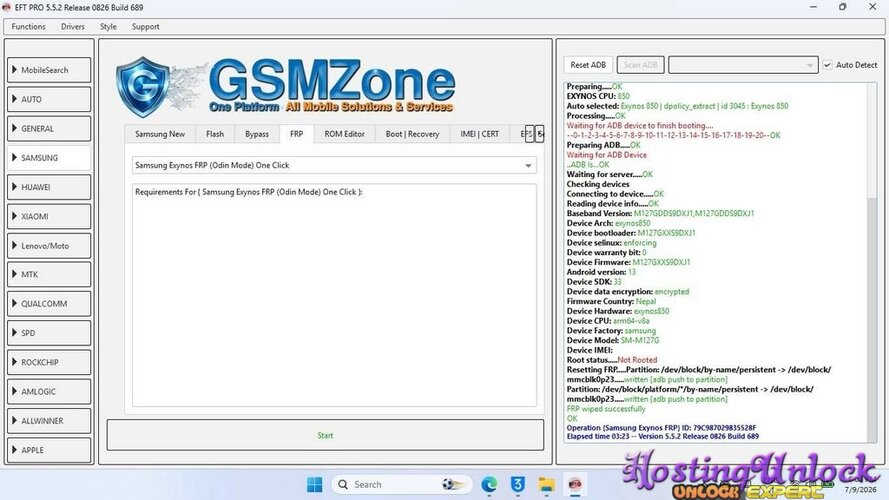889x500 pixels.
Task: Switch to the Bypass tab
Action: pos(257,134)
